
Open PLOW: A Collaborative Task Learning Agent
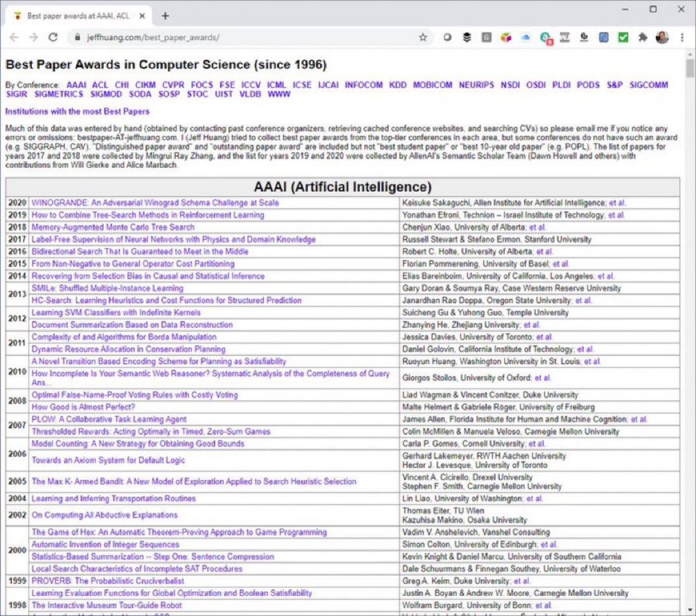click(x=109, y=419)
